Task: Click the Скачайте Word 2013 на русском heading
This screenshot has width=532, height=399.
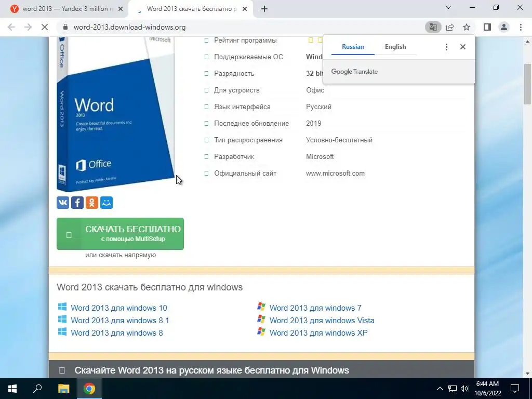Action: pyautogui.click(x=212, y=370)
